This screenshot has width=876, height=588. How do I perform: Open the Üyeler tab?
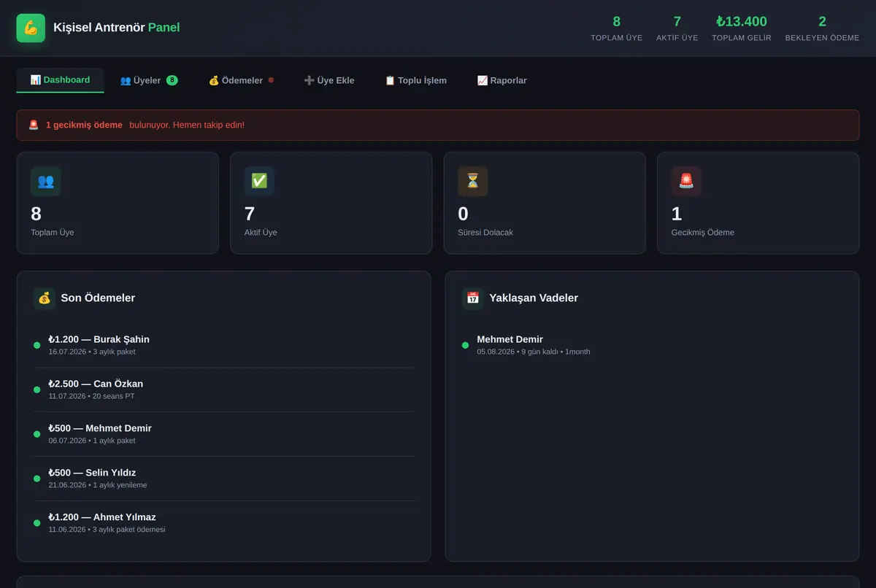[149, 80]
